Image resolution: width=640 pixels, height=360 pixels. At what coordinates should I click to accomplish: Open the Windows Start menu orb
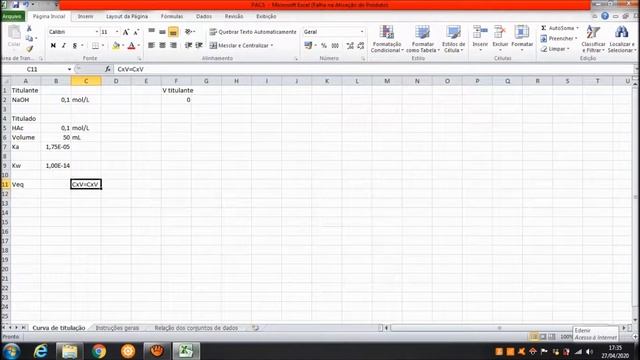11,351
